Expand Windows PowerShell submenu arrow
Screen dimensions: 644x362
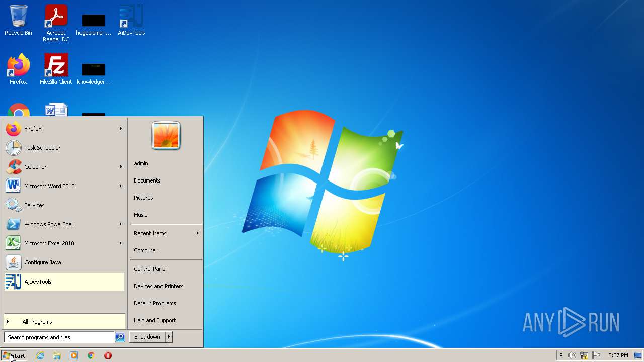pos(121,224)
